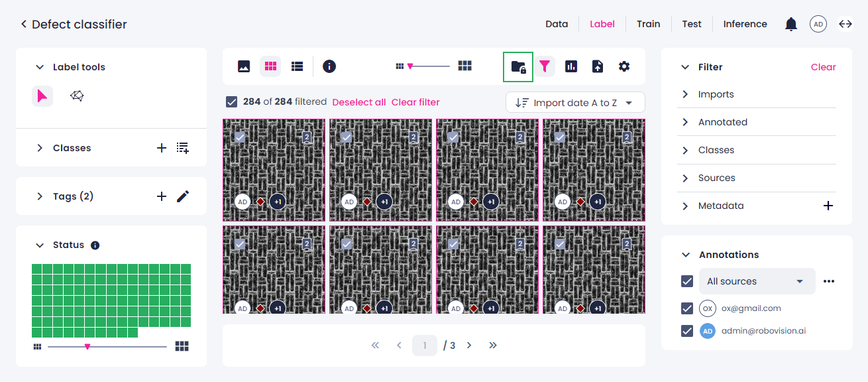Switch to list view
This screenshot has height=382, width=868.
tap(297, 66)
